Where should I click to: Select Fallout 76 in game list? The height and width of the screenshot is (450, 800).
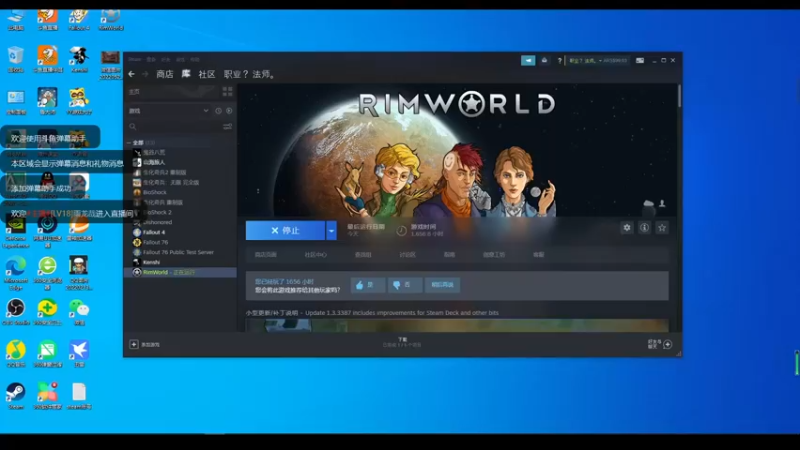(x=156, y=242)
